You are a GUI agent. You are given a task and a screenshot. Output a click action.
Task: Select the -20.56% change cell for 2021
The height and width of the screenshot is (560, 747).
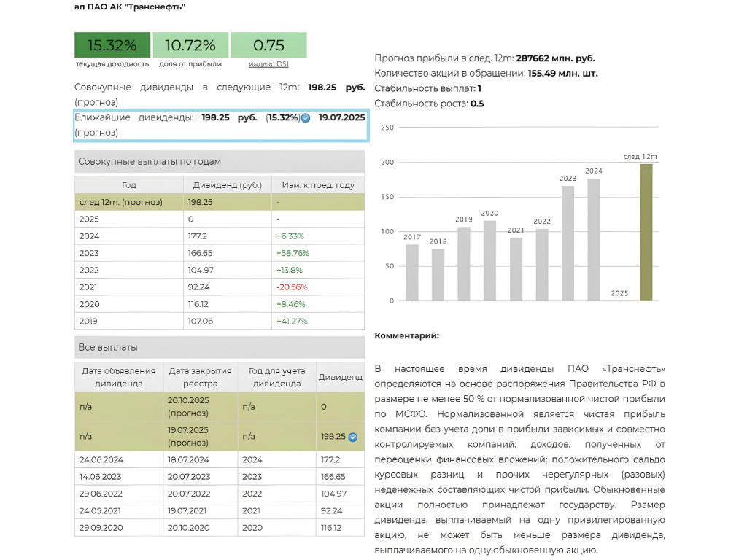pyautogui.click(x=317, y=287)
